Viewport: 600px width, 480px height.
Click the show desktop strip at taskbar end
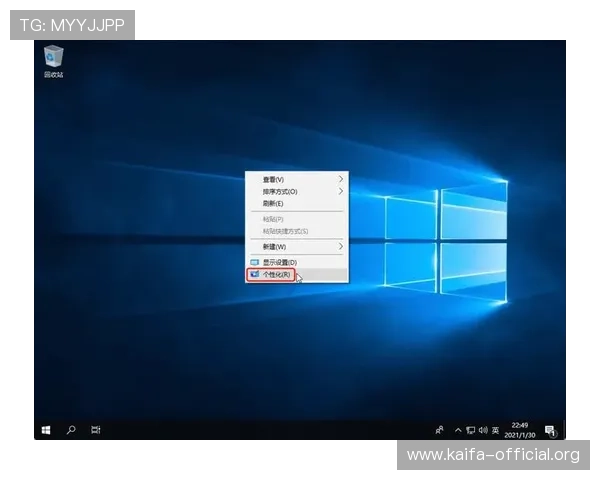[x=564, y=430]
